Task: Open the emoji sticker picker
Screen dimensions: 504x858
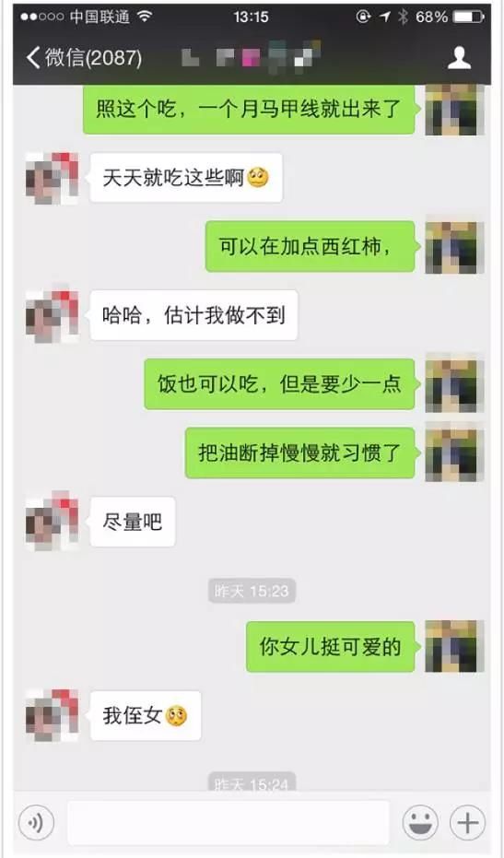Action: tap(420, 822)
